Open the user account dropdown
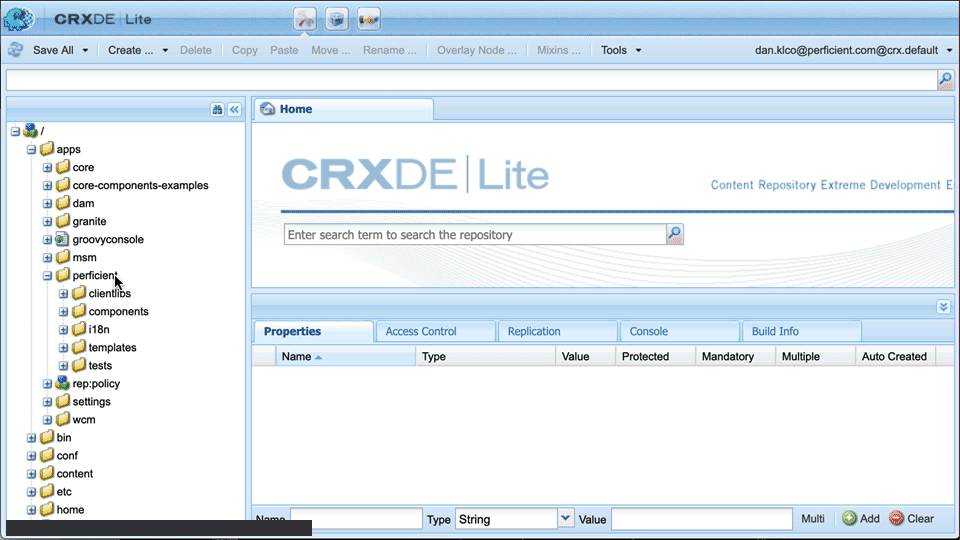 click(x=853, y=50)
